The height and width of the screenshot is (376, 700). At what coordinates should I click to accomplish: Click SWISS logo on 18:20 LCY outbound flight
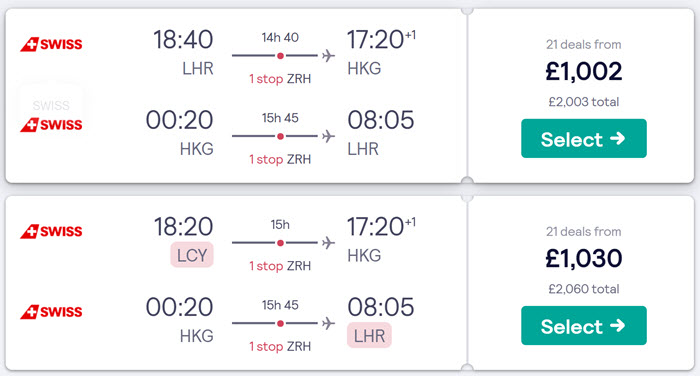click(x=51, y=231)
